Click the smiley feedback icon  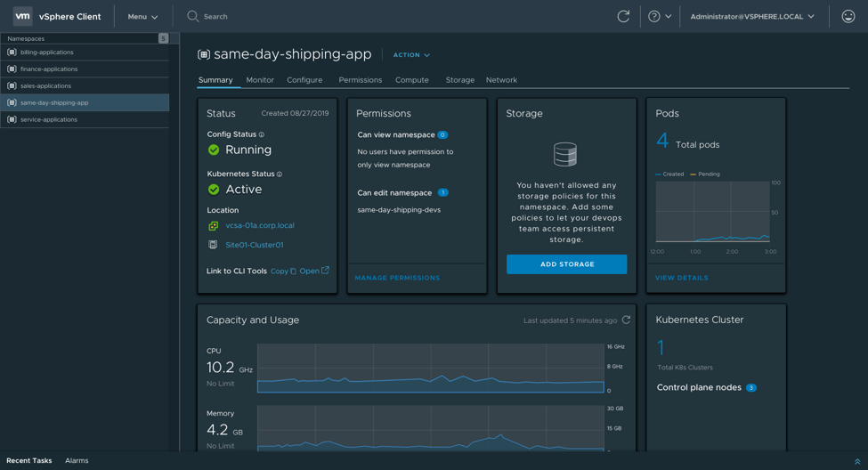(848, 16)
